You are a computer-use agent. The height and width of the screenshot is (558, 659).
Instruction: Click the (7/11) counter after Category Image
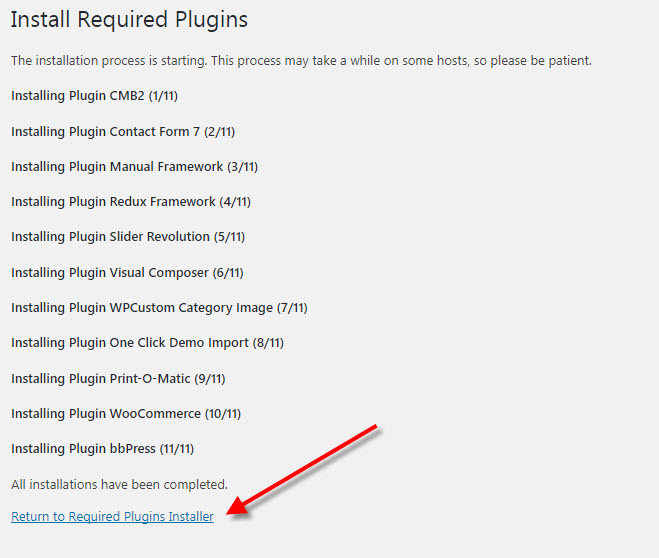tap(292, 308)
